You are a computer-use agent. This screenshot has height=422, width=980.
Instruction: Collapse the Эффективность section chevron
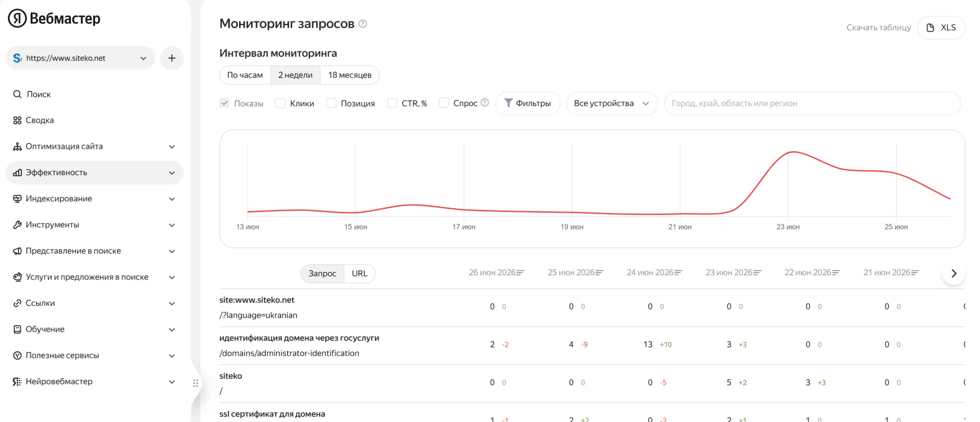click(x=172, y=173)
